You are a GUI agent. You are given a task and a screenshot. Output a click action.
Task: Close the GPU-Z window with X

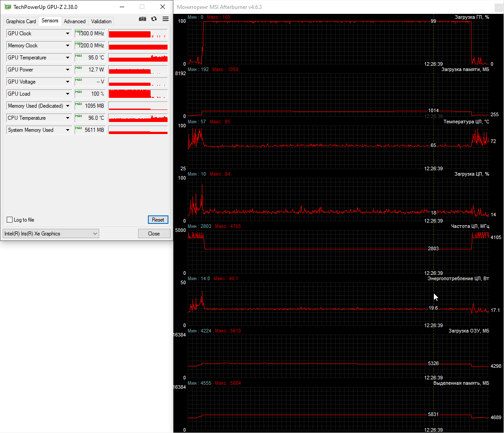click(x=163, y=7)
